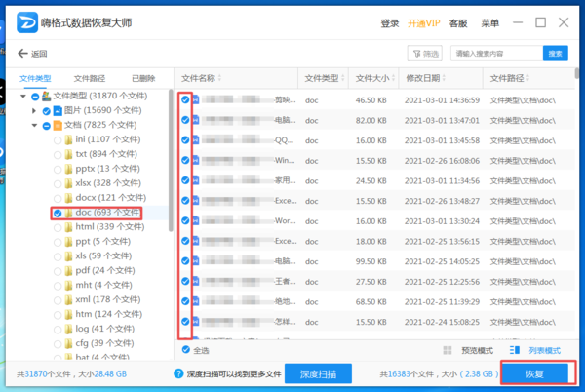The height and width of the screenshot is (392, 585).
Task: Open the 已删除 tab
Action: 142,77
